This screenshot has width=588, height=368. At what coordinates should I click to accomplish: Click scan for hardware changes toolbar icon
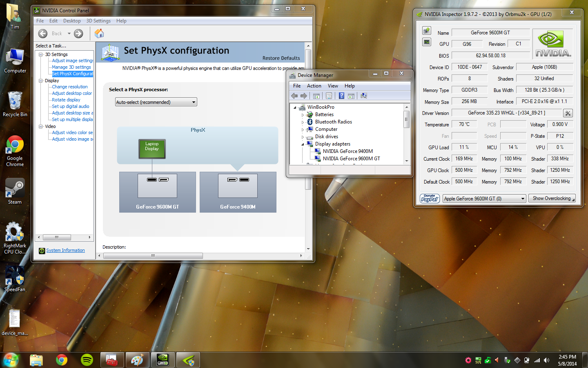(x=363, y=96)
